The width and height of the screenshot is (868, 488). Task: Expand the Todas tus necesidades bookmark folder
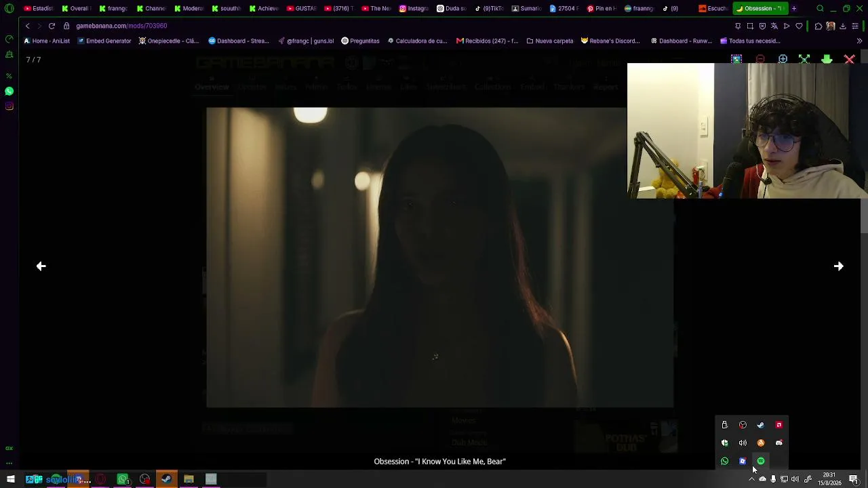click(x=750, y=41)
